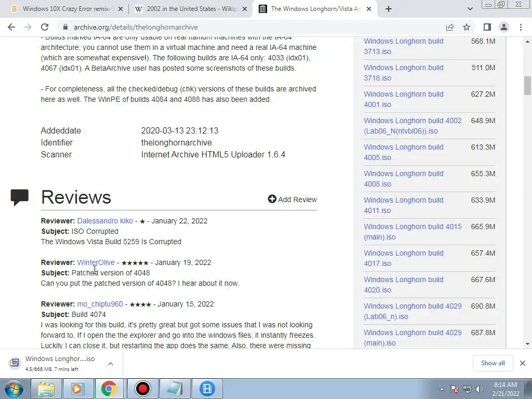Open reviewer Dalessandro kiko profile
The image size is (532, 399).
tap(105, 221)
